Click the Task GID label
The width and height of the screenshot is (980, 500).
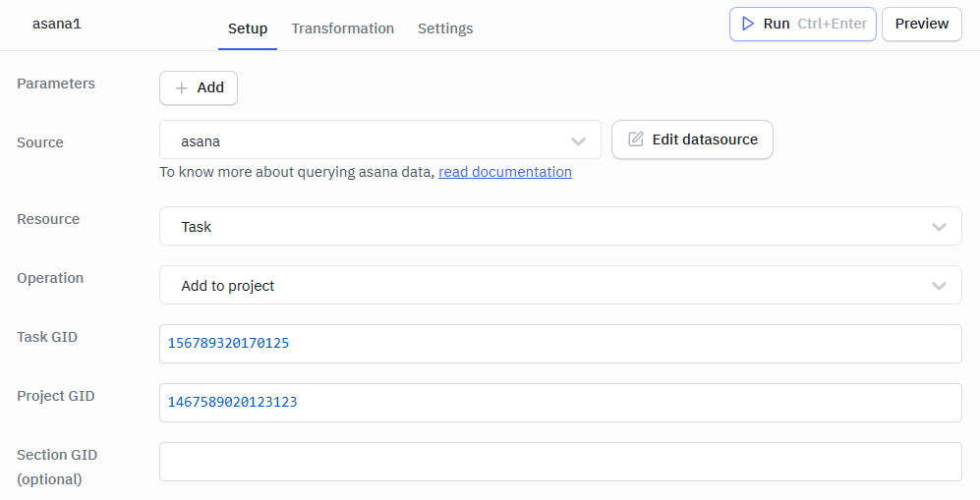47,337
